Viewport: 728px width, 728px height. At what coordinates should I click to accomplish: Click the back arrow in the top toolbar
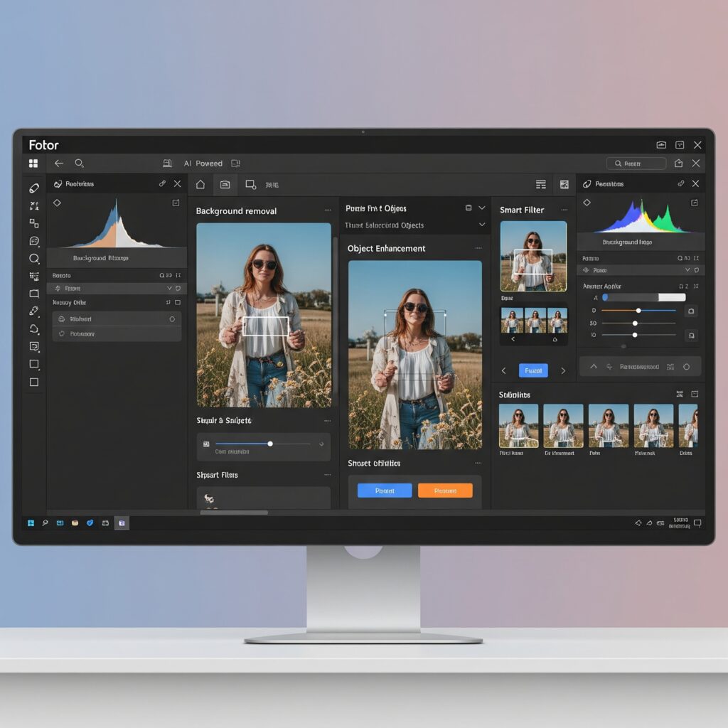pyautogui.click(x=59, y=164)
